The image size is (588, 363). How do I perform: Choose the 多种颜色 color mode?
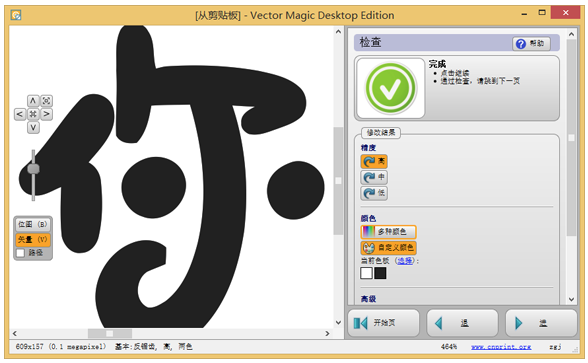pyautogui.click(x=388, y=232)
